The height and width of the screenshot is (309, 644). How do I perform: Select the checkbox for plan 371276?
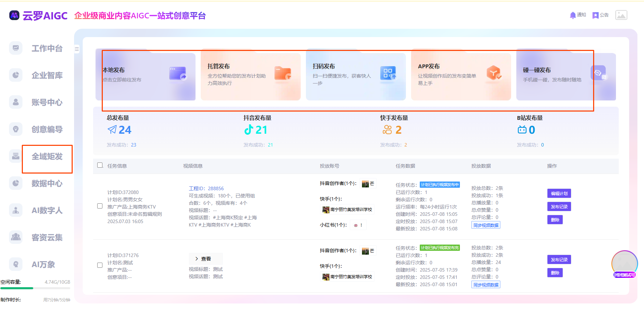[100, 265]
